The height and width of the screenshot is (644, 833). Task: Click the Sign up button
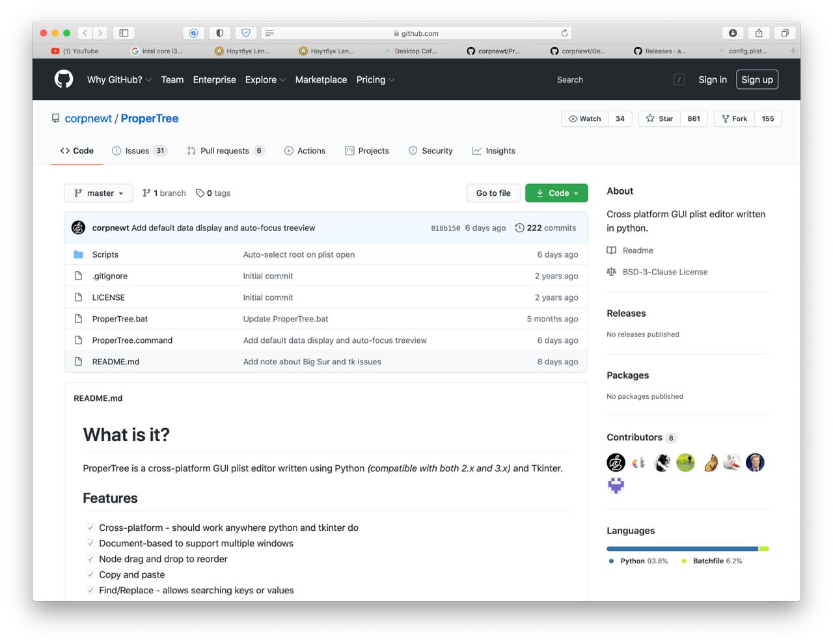[758, 79]
